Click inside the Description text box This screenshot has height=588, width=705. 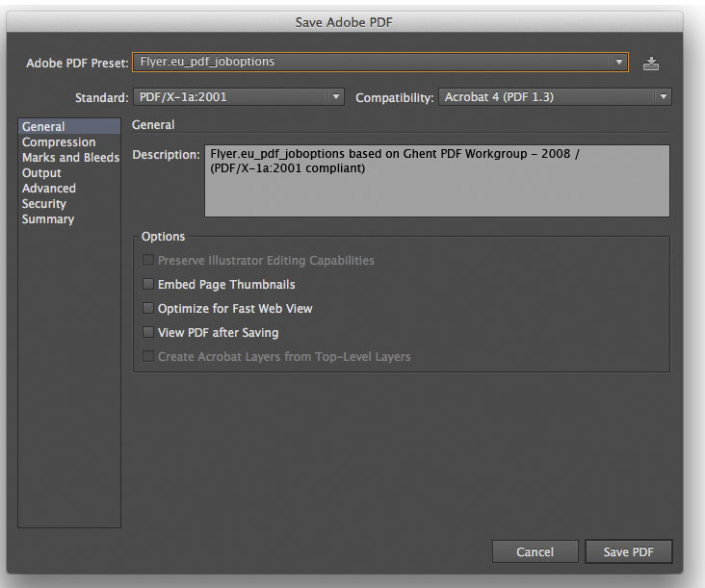click(x=437, y=181)
